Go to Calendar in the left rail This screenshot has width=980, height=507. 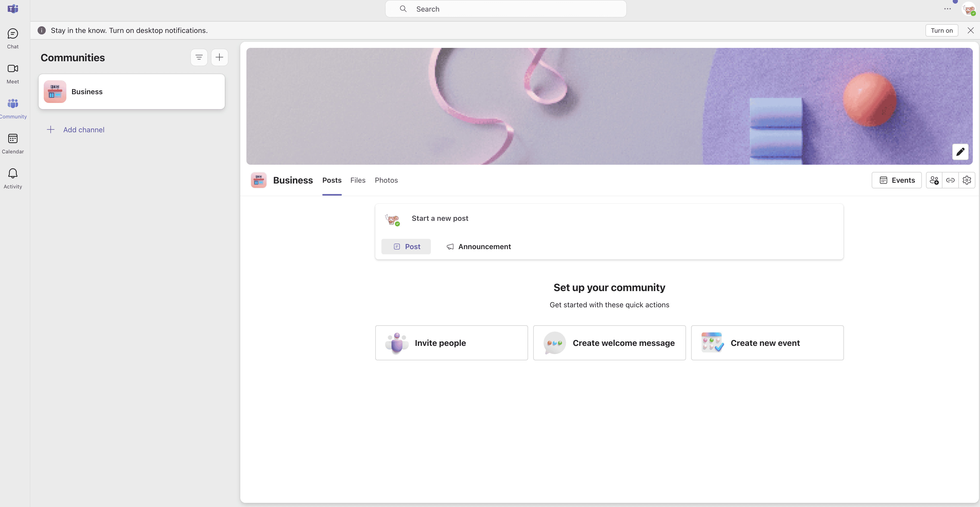click(x=13, y=144)
